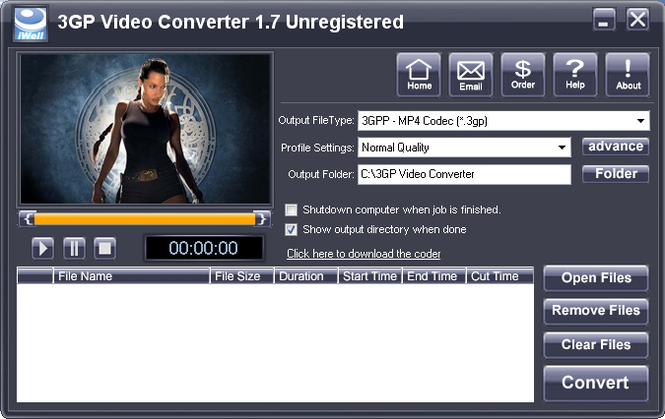Minimize the 3GP Video Converter window
This screenshot has width=665, height=419.
pyautogui.click(x=604, y=20)
